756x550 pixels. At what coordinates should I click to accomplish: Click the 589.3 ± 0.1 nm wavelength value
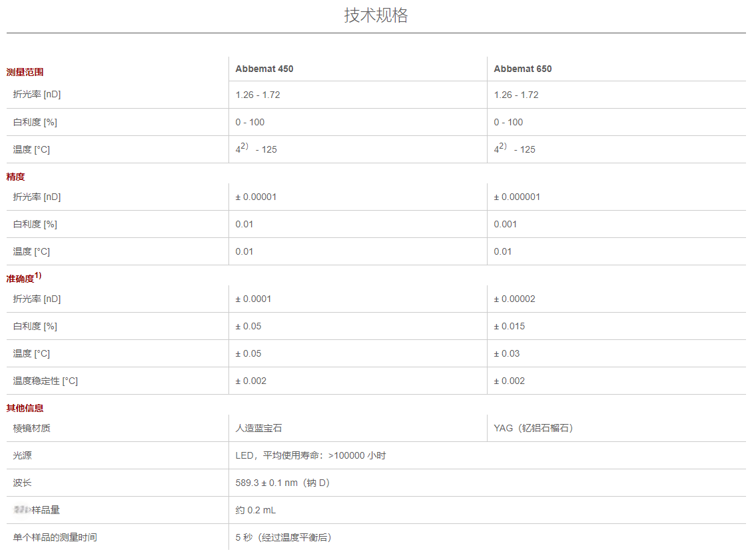(282, 483)
